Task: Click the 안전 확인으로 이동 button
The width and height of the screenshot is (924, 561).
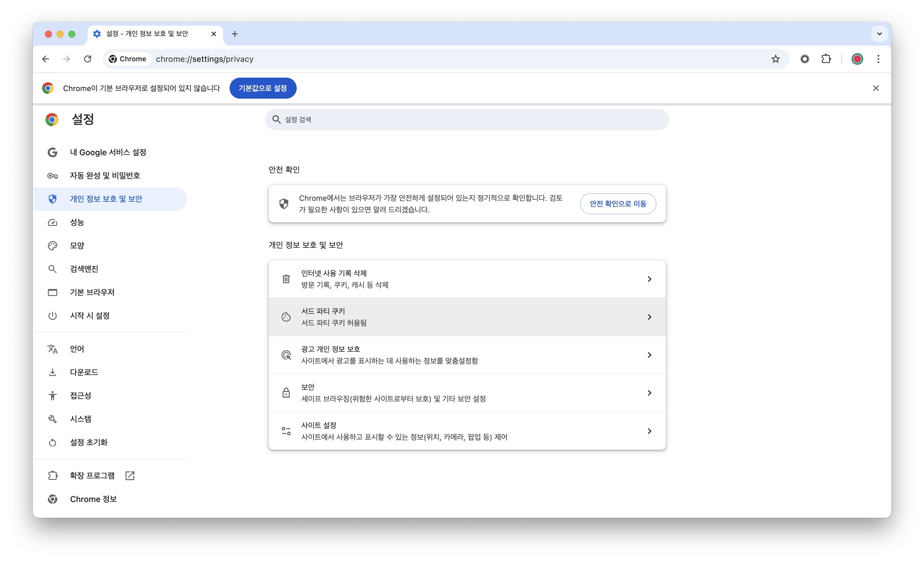Action: point(618,203)
